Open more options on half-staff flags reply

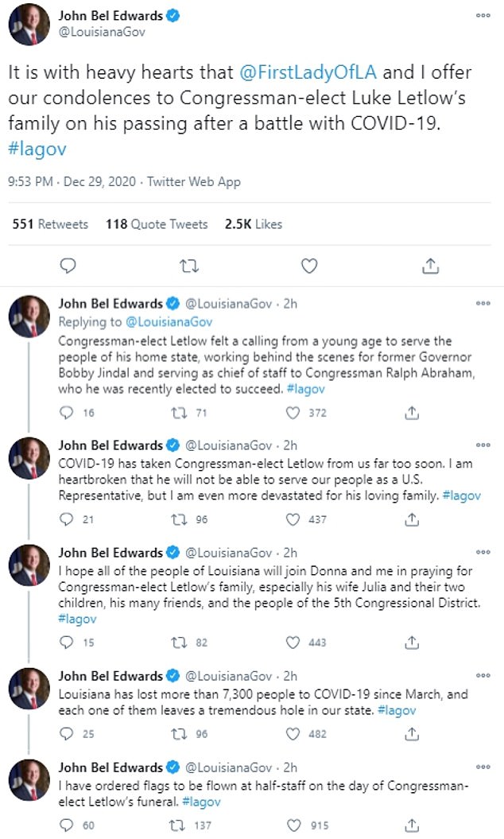pos(483,767)
